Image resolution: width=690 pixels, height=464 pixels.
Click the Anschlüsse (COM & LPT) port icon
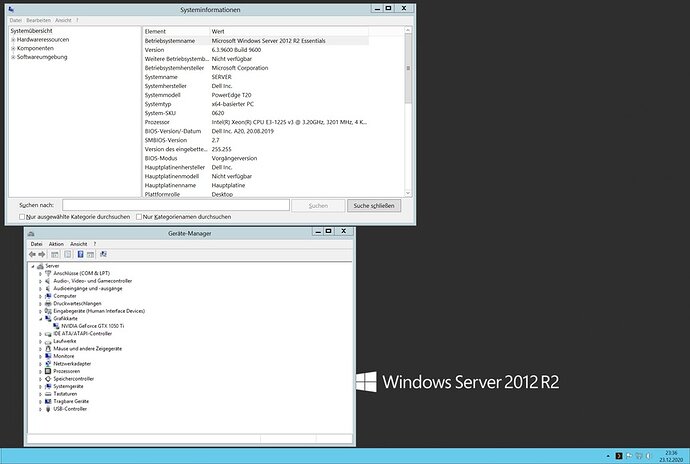[48, 273]
